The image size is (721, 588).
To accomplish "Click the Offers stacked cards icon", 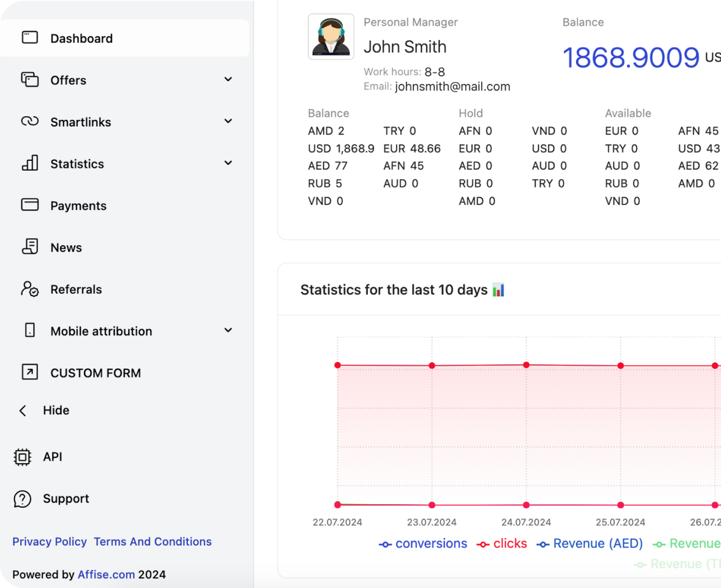I will pyautogui.click(x=30, y=80).
